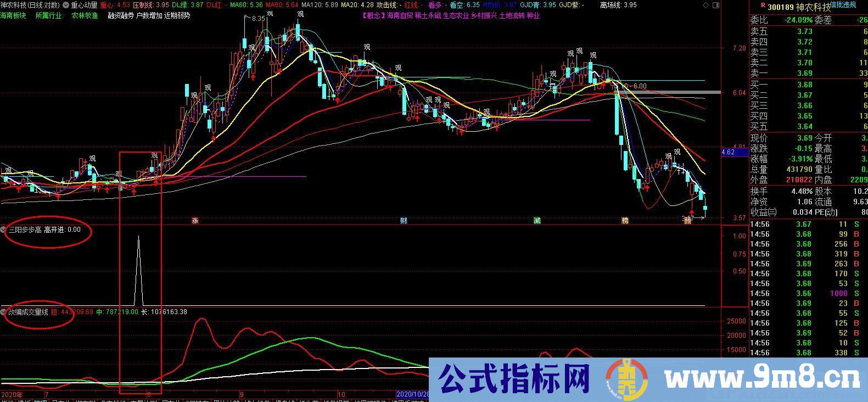Open the 生态农业 concept link
The height and width of the screenshot is (402, 868).
pyautogui.click(x=456, y=15)
